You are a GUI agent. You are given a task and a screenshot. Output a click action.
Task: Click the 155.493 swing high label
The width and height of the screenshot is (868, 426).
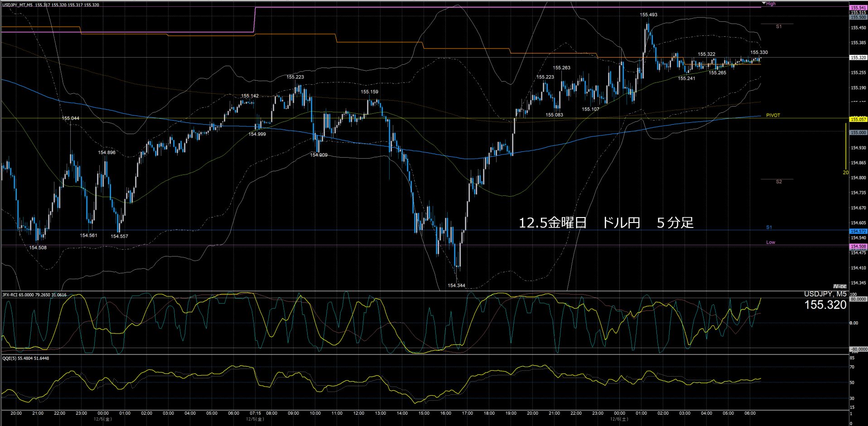coord(648,15)
